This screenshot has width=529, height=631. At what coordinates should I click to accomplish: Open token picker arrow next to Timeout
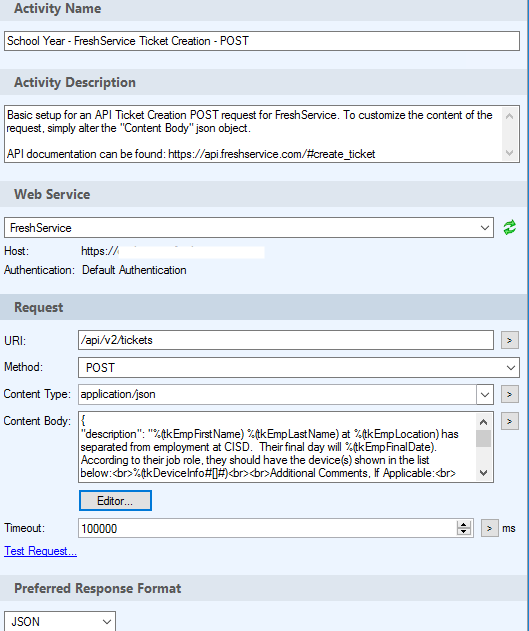(489, 528)
